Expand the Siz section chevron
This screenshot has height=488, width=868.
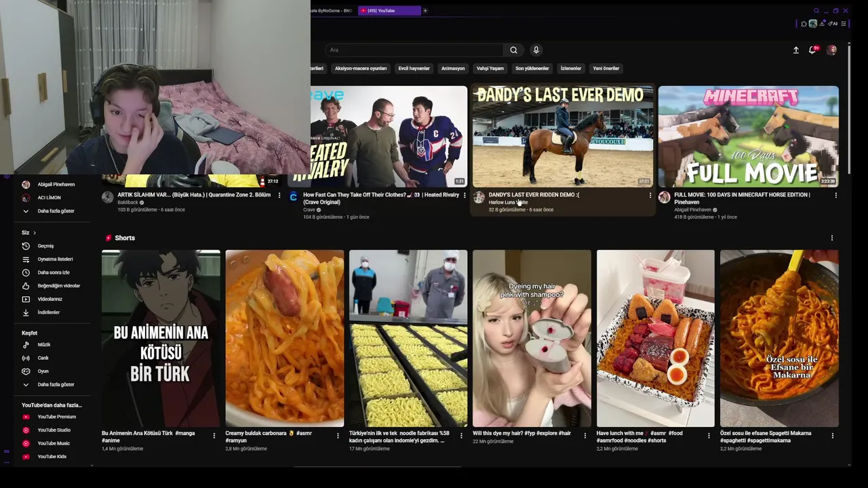(35, 232)
